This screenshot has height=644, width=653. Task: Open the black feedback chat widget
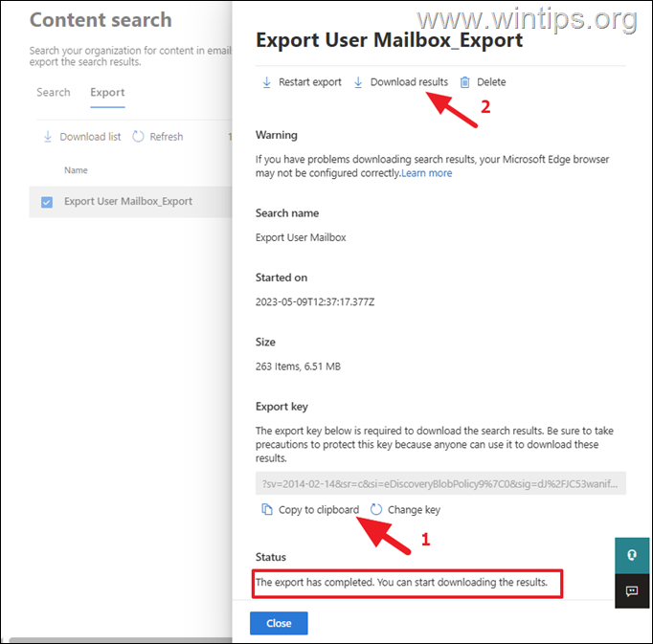pyautogui.click(x=632, y=590)
